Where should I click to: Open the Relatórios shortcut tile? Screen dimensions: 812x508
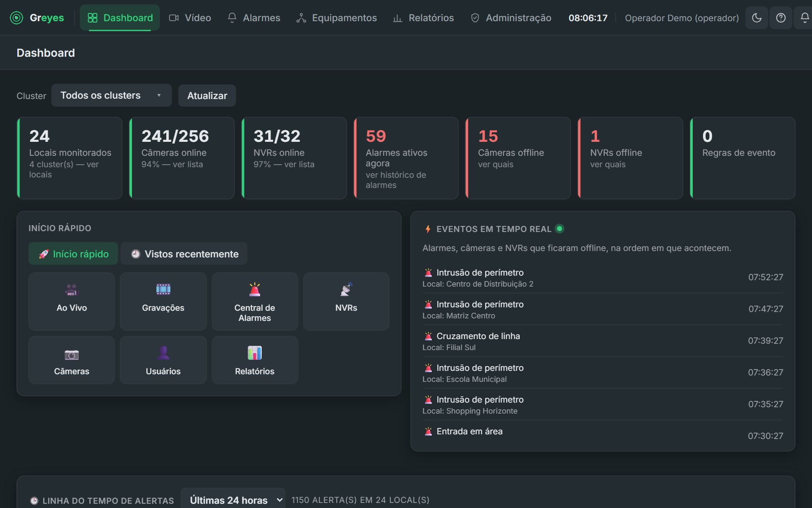[255, 360]
